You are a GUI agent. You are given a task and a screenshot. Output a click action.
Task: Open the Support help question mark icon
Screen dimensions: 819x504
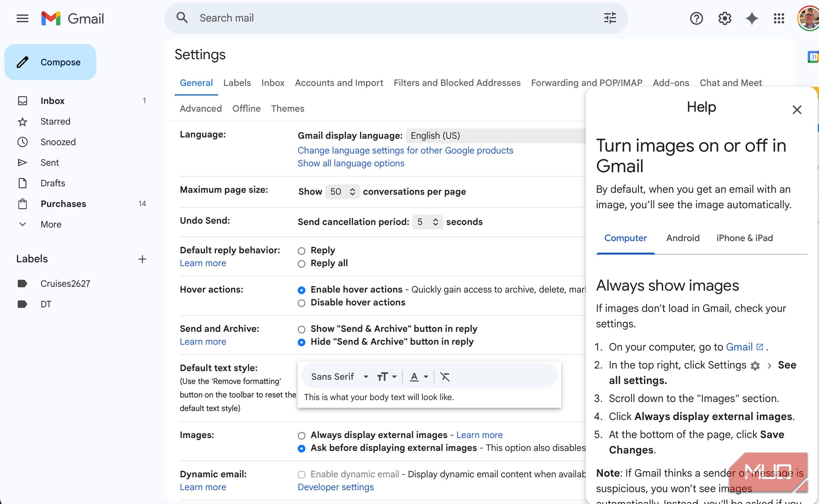(696, 18)
